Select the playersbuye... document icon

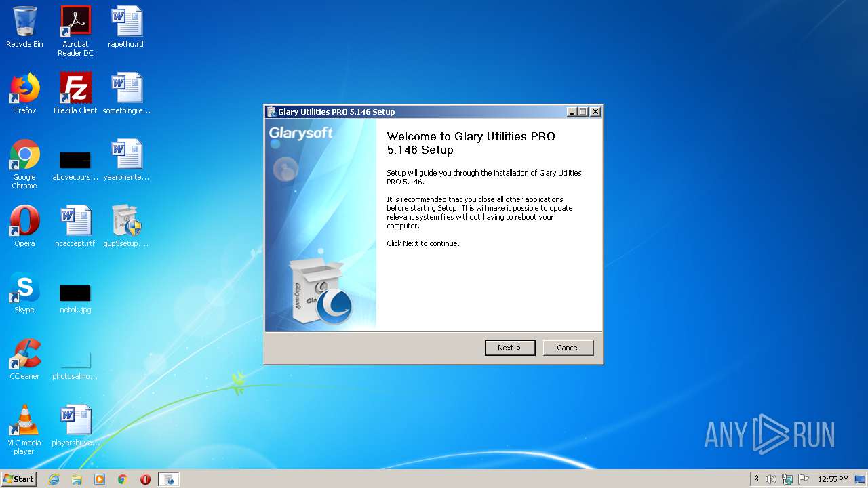point(75,426)
